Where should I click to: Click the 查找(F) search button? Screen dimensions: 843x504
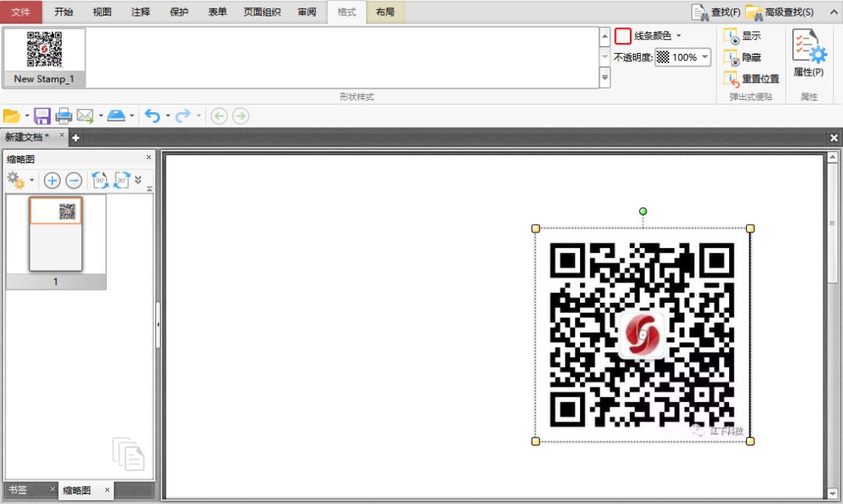716,12
